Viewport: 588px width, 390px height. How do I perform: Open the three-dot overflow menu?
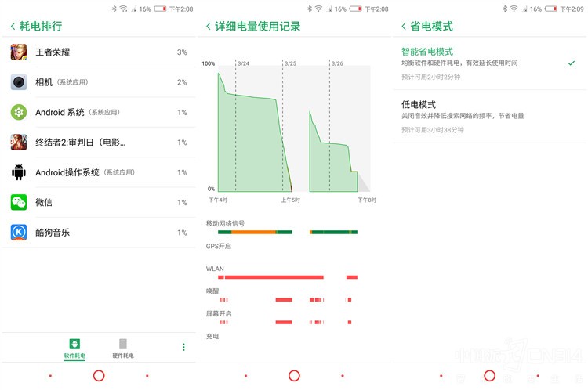click(x=183, y=347)
